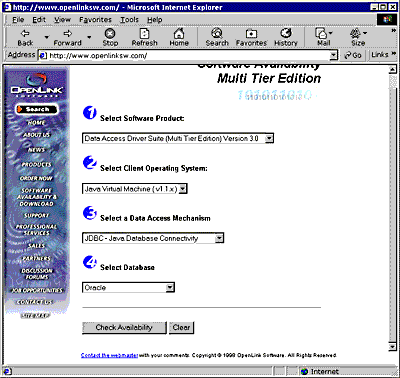The height and width of the screenshot is (378, 400).
Task: Go to HOME in the sidebar
Action: 36,123
